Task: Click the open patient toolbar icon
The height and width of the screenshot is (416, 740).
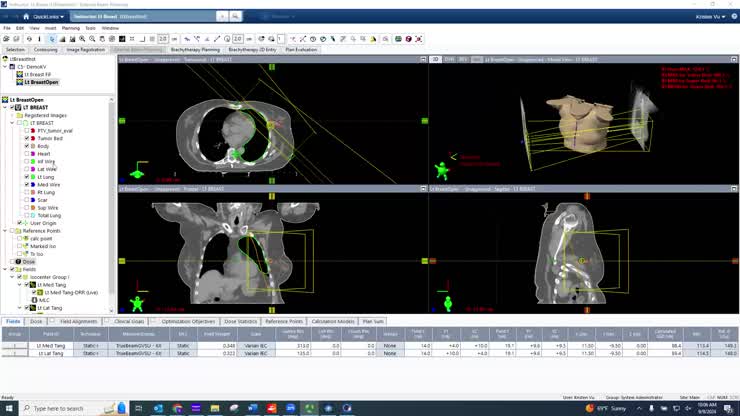Action: [x=6, y=39]
